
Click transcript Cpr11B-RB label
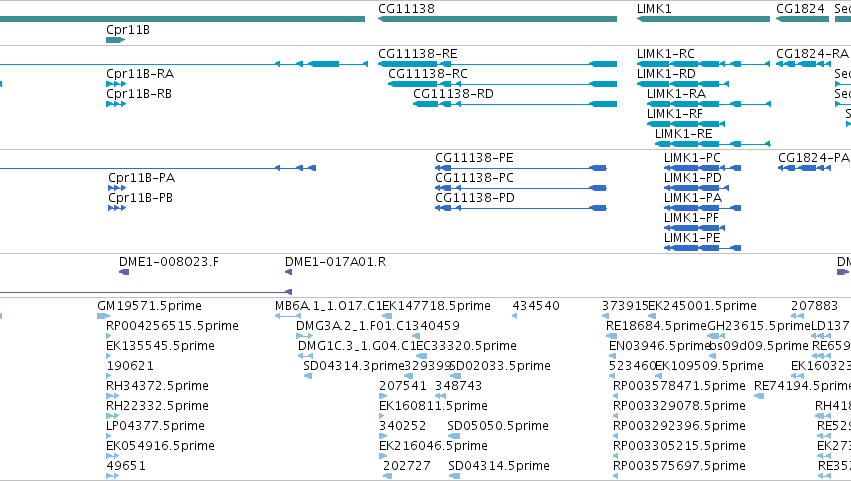click(139, 94)
